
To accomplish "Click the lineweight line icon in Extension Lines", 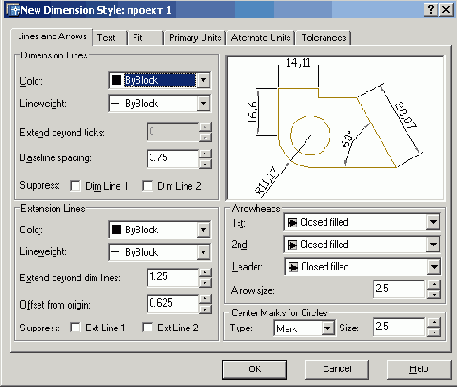I will (115, 252).
